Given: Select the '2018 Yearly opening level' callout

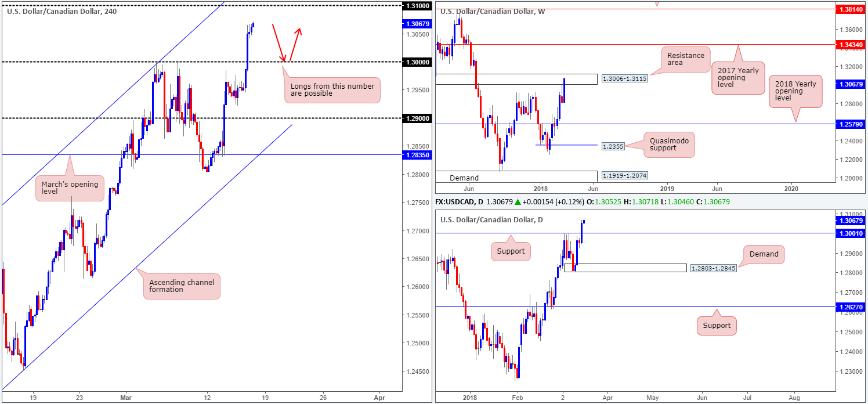Looking at the screenshot, I should coord(796,92).
